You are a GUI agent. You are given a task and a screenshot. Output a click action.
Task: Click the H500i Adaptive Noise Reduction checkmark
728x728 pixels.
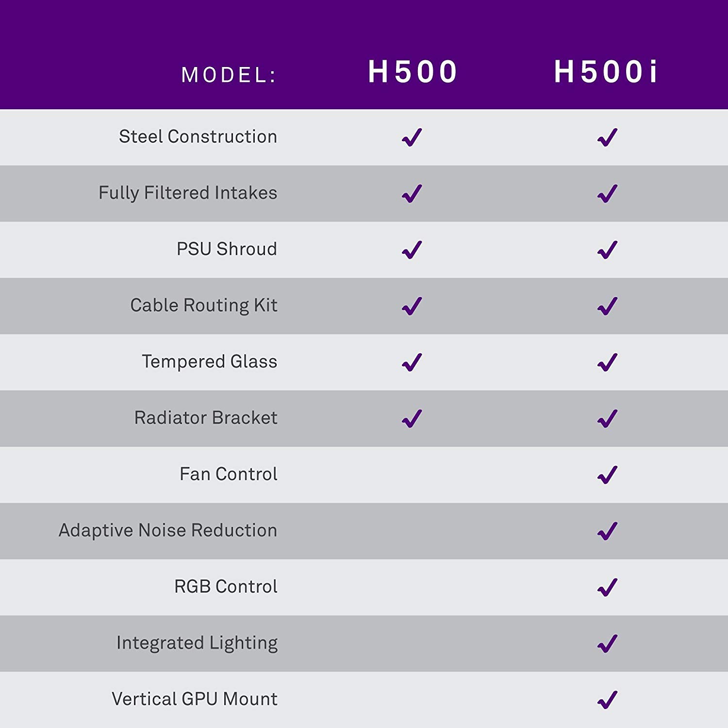tap(607, 531)
